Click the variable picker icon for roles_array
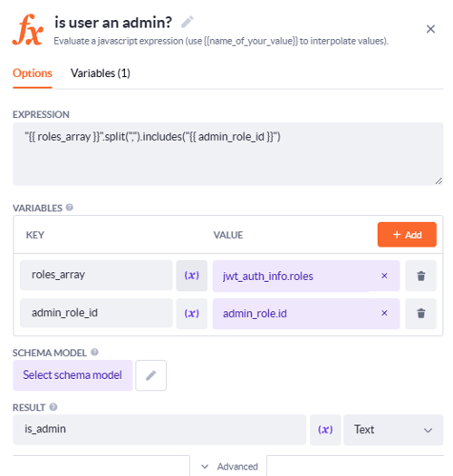 point(192,276)
